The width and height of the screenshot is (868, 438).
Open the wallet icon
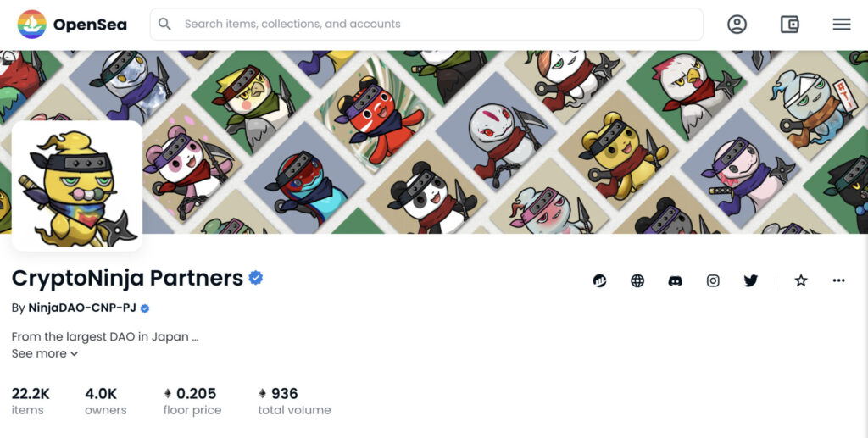point(789,25)
